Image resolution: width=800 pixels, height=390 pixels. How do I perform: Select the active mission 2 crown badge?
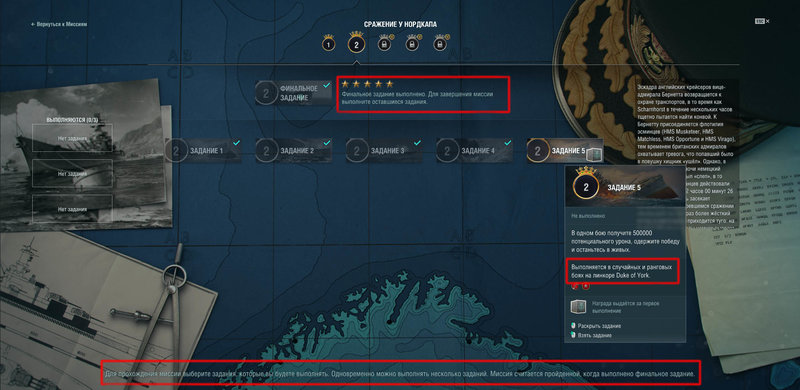point(356,43)
